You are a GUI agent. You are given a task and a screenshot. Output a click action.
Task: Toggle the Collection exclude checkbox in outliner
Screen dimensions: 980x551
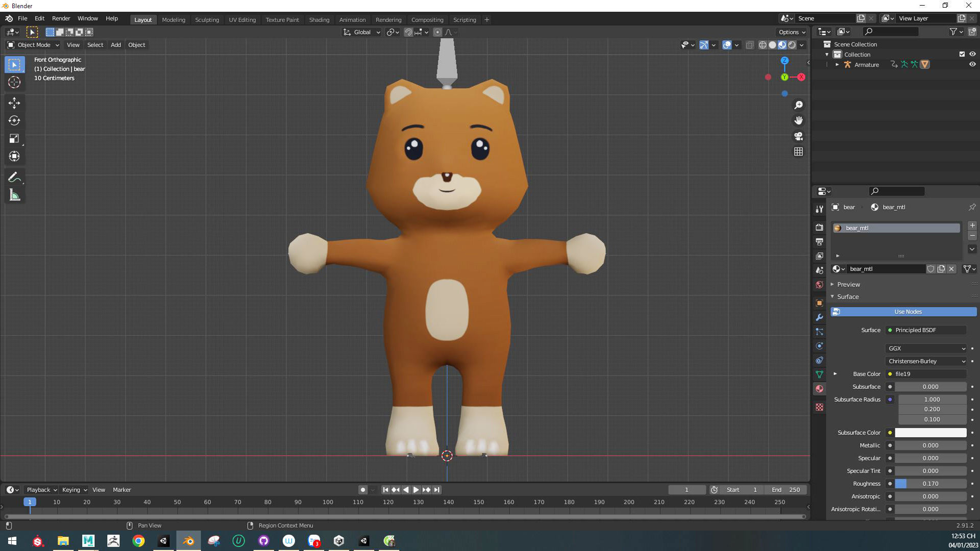962,54
